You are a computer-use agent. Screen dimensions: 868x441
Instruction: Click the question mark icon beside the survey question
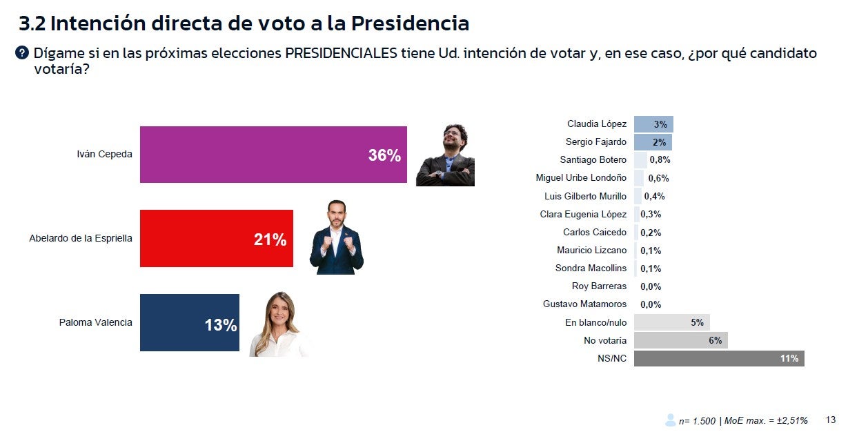pos(22,53)
